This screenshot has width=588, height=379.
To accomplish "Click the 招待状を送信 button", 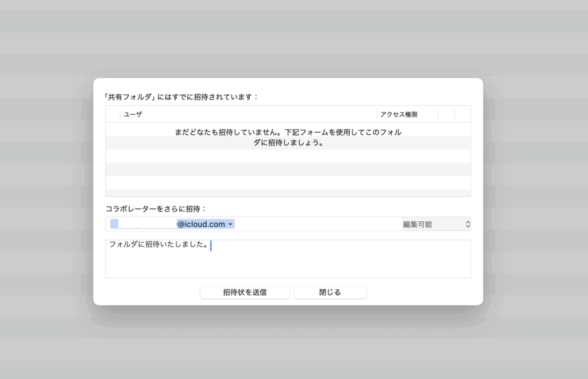I will (245, 292).
